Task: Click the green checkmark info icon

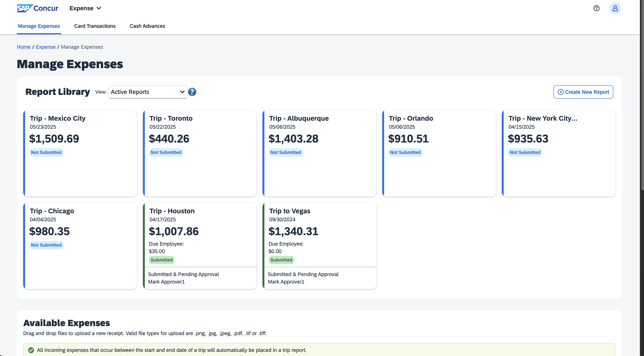Action: (31, 350)
